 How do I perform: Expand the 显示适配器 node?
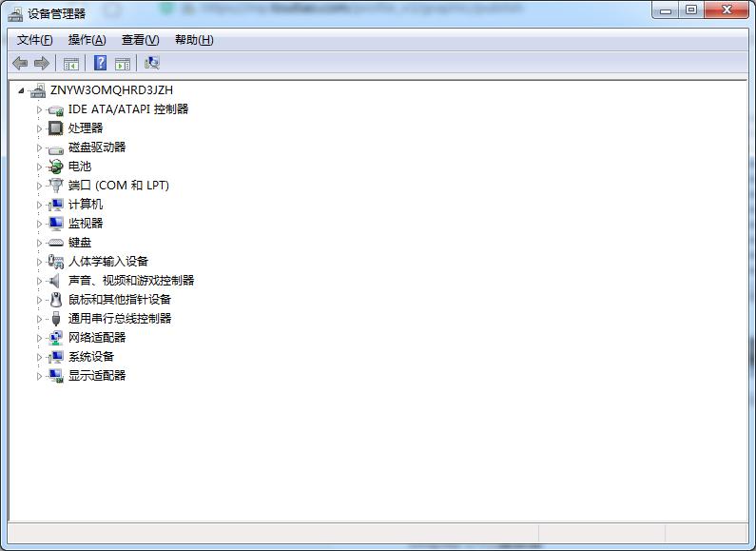click(39, 376)
